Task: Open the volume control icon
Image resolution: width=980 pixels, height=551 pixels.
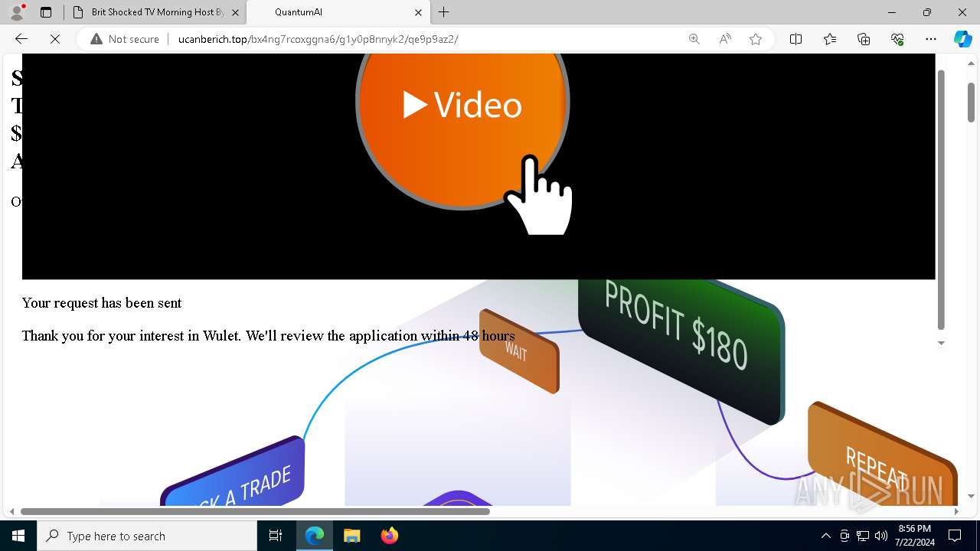Action: [880, 536]
